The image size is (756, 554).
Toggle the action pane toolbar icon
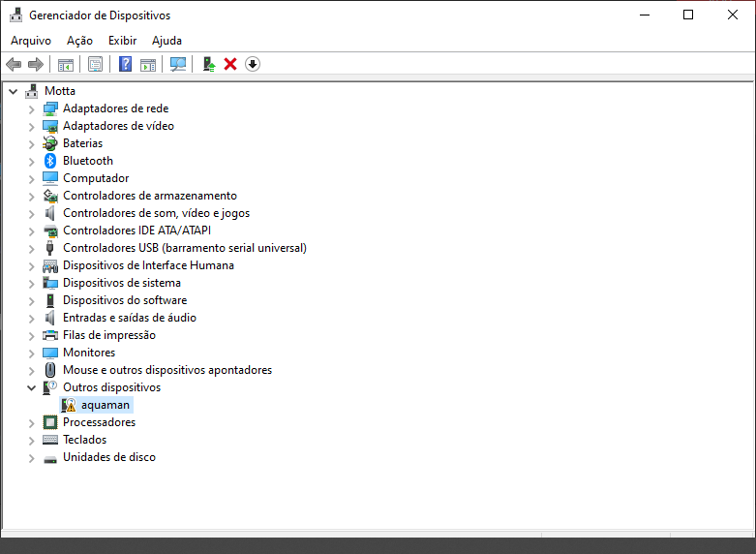point(148,64)
